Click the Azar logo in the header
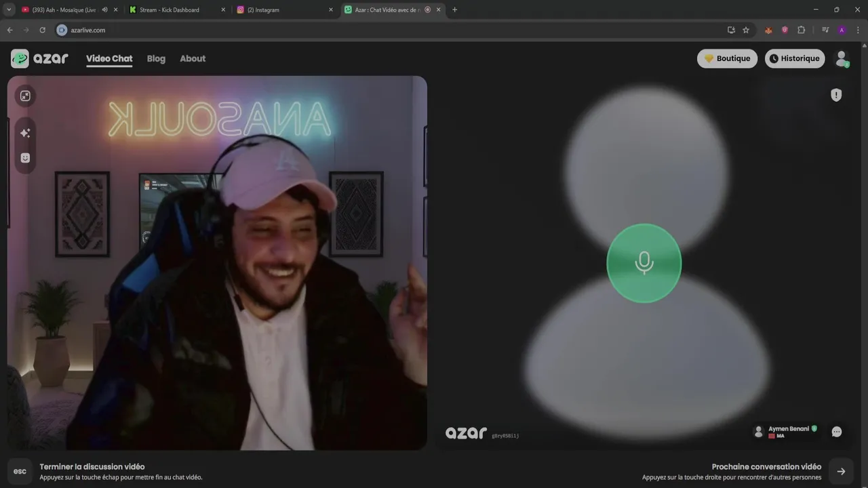 [40, 58]
